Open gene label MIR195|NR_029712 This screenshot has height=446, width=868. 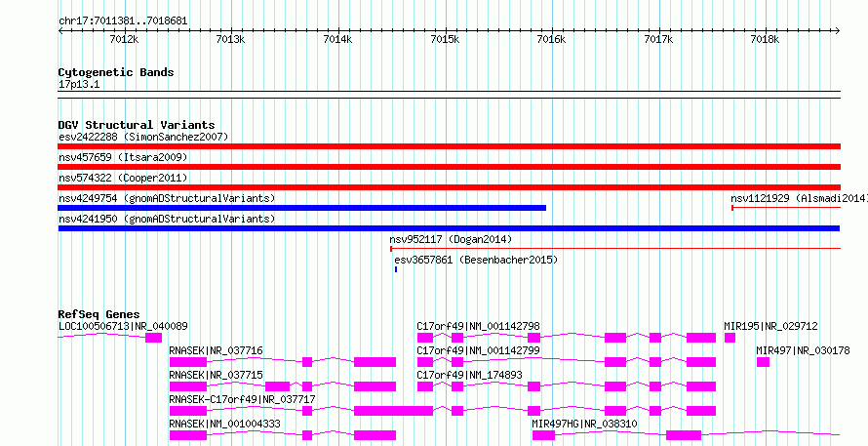[x=770, y=326]
